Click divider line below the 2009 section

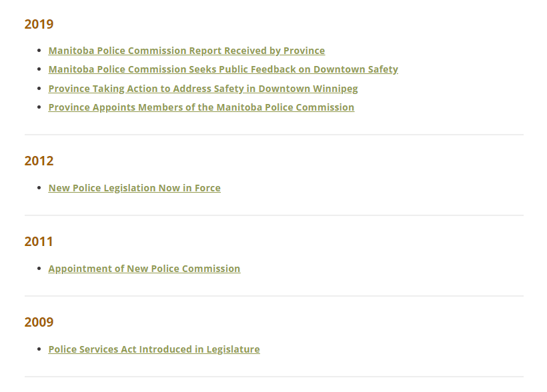point(274,377)
